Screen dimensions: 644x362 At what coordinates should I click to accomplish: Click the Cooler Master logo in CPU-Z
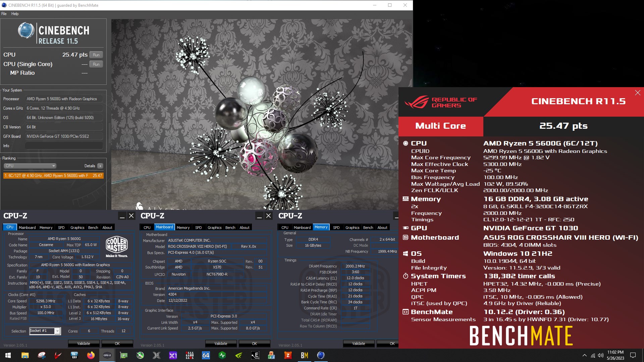point(117,247)
